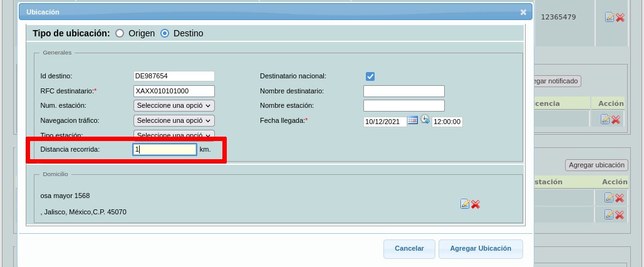Open the calendar picker for Fecha llegada

click(412, 120)
